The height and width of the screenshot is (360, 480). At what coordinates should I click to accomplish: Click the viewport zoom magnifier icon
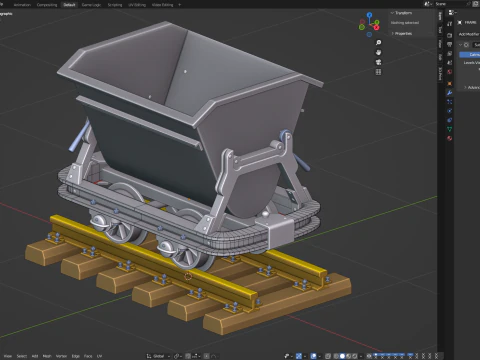coord(378,43)
